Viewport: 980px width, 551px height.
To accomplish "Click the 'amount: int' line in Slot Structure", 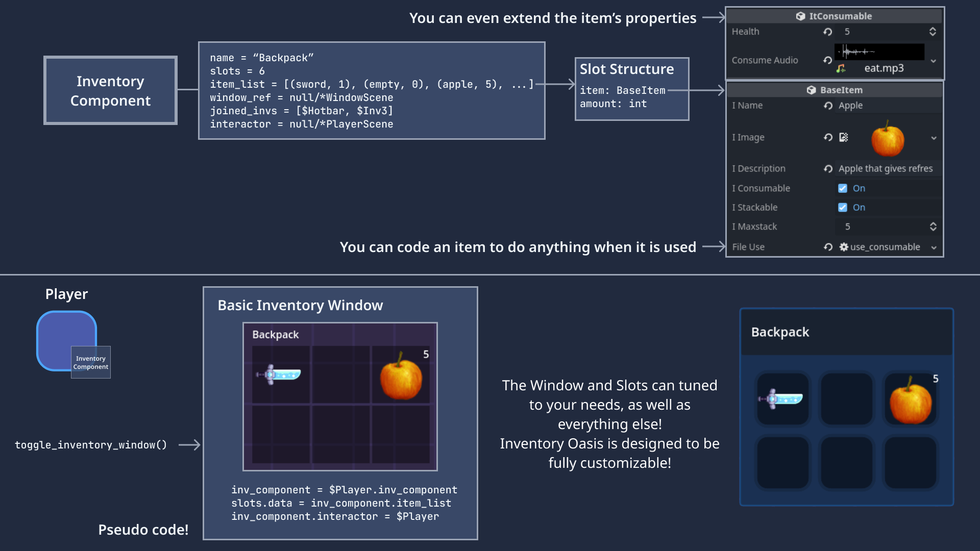I will [614, 104].
